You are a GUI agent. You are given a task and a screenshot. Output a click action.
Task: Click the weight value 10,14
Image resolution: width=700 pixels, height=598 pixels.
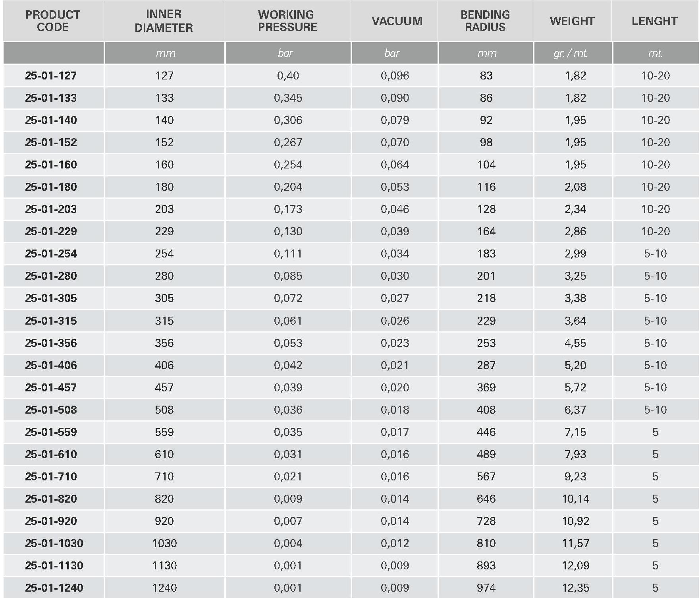pyautogui.click(x=575, y=499)
